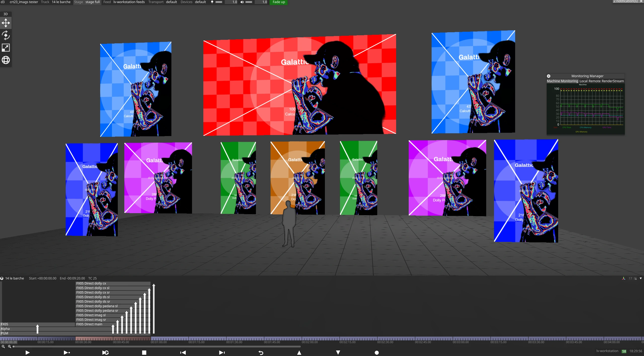Click the XYZ axis gizmo icon
The image size is (644, 356).
(624, 278)
